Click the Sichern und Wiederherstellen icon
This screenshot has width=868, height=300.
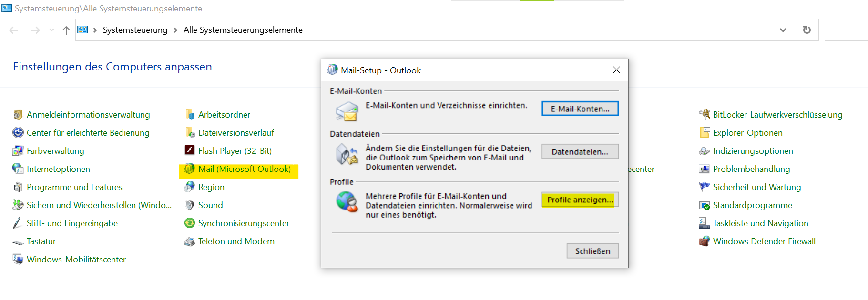point(18,205)
